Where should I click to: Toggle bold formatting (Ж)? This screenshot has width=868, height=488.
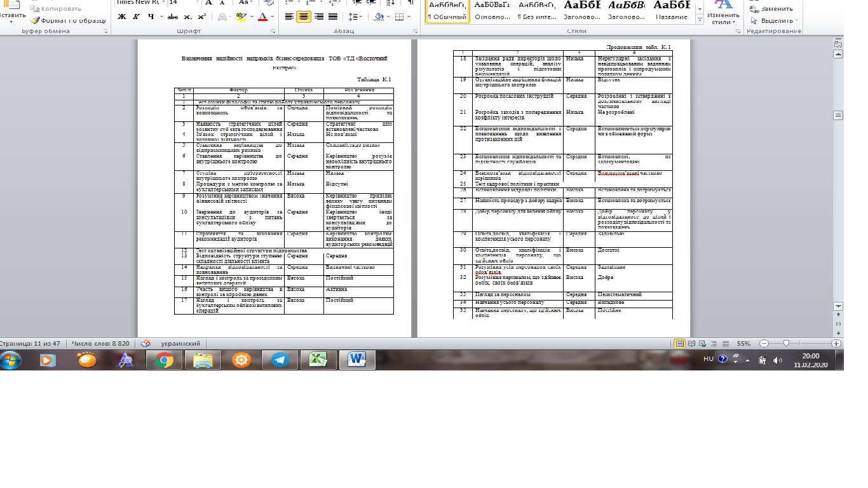[121, 17]
